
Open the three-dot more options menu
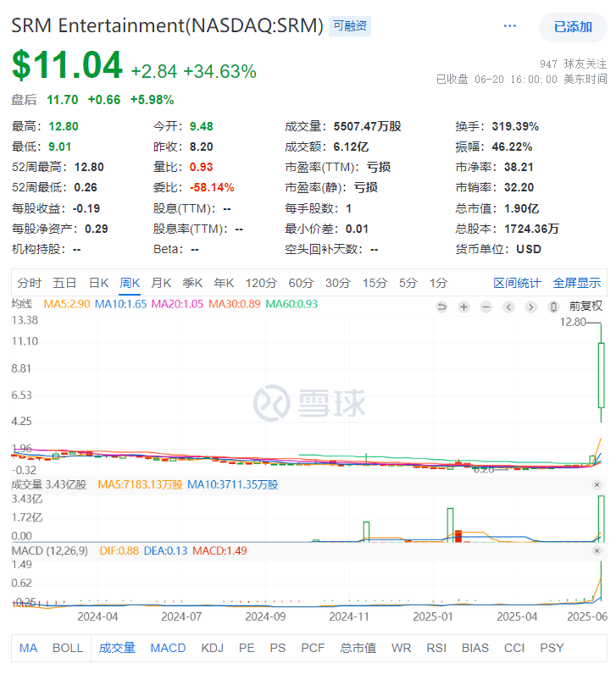point(510,26)
